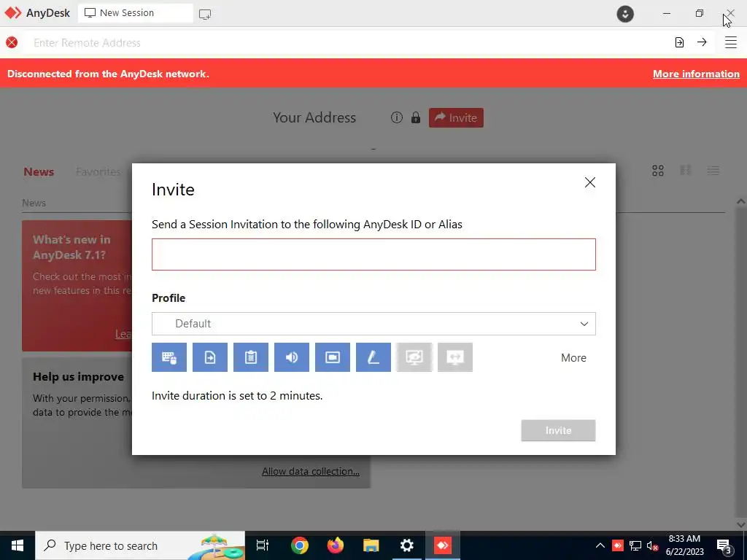The height and width of the screenshot is (560, 747).
Task: Switch to the News tab
Action: [x=39, y=172]
